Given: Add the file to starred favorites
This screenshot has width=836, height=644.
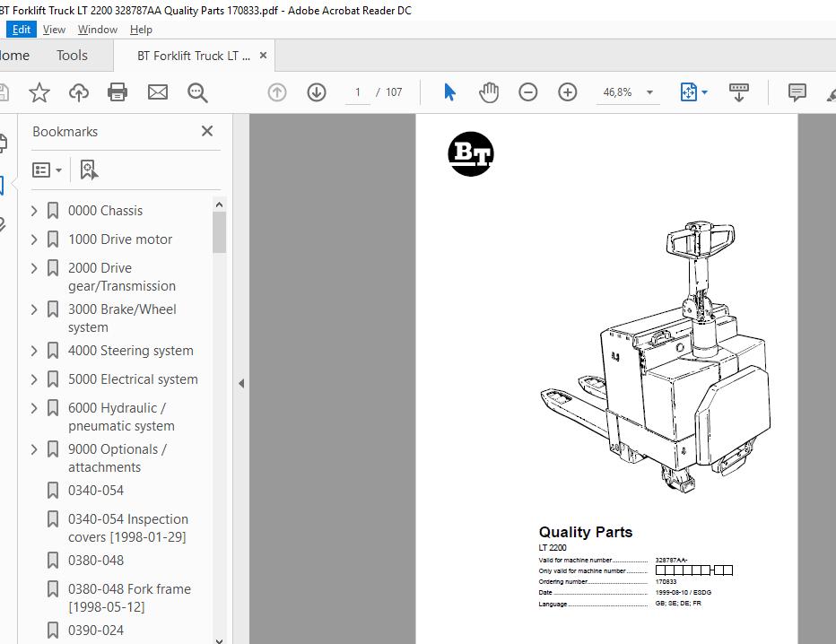Looking at the screenshot, I should [39, 92].
